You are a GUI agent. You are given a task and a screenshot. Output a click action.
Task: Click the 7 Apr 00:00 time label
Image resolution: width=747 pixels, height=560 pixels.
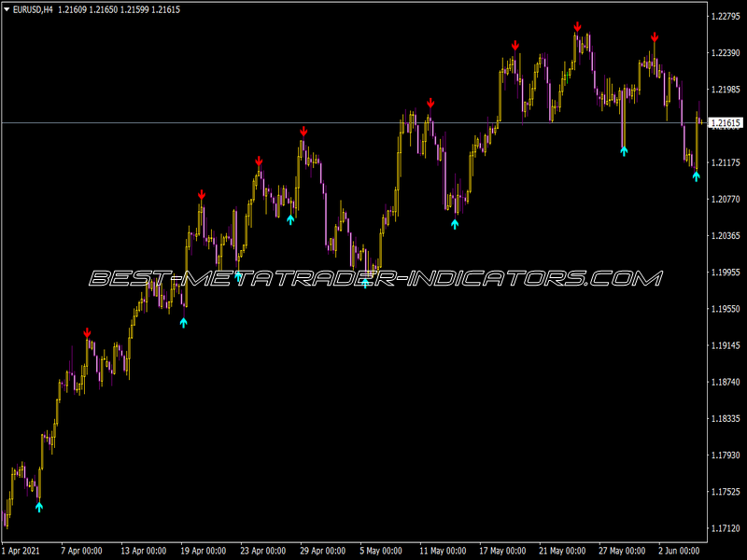pos(81,551)
